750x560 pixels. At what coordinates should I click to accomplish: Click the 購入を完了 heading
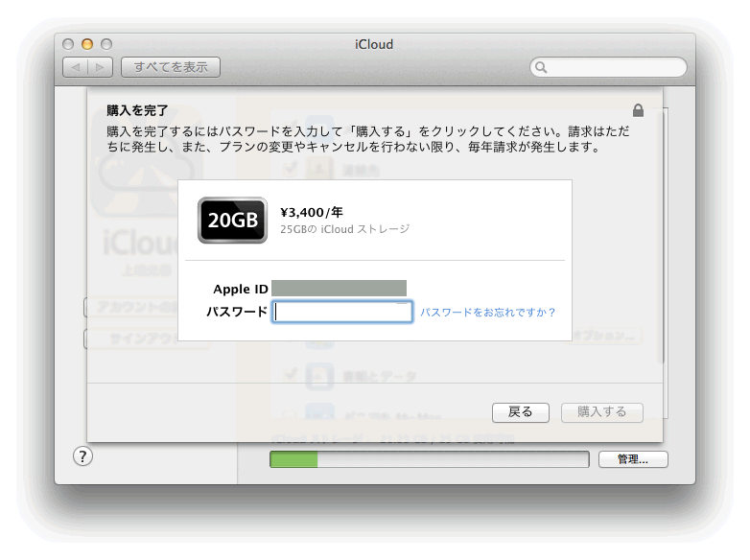pyautogui.click(x=137, y=110)
